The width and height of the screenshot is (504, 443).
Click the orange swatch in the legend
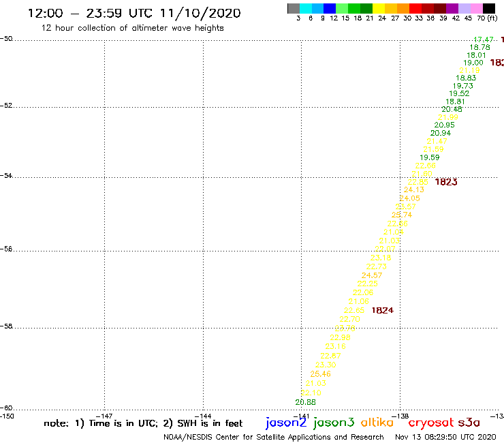[x=403, y=8]
